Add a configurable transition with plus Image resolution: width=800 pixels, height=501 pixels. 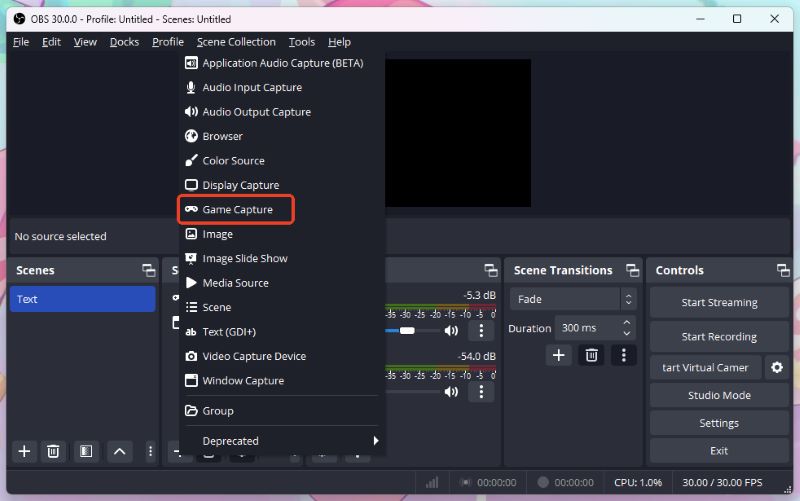[559, 355]
